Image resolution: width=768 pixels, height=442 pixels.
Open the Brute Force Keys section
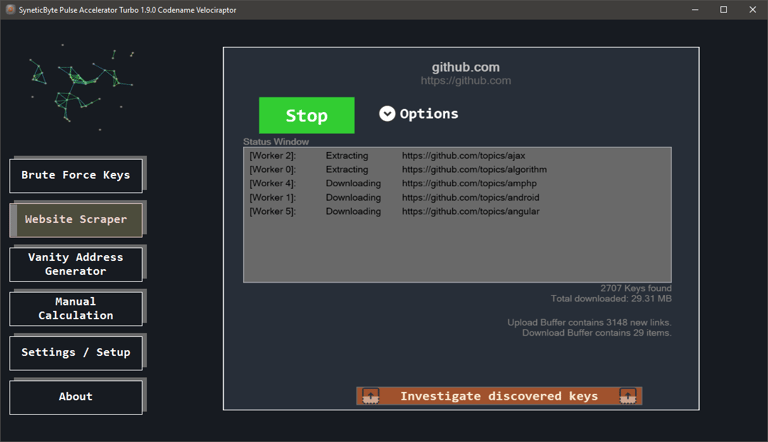coord(76,175)
